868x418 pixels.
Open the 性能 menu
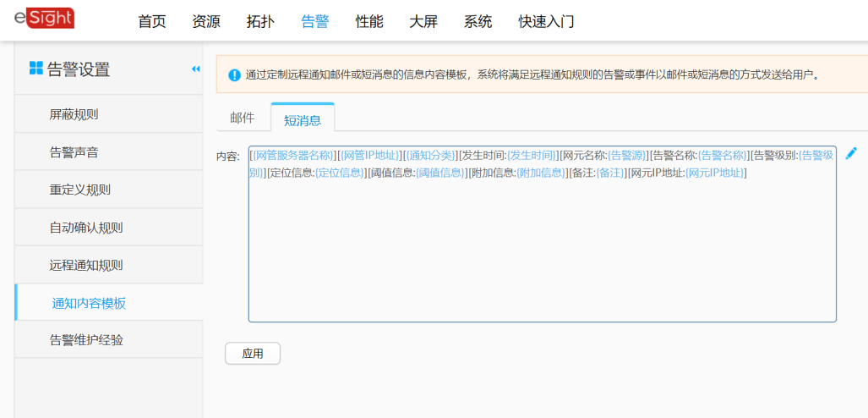point(368,21)
